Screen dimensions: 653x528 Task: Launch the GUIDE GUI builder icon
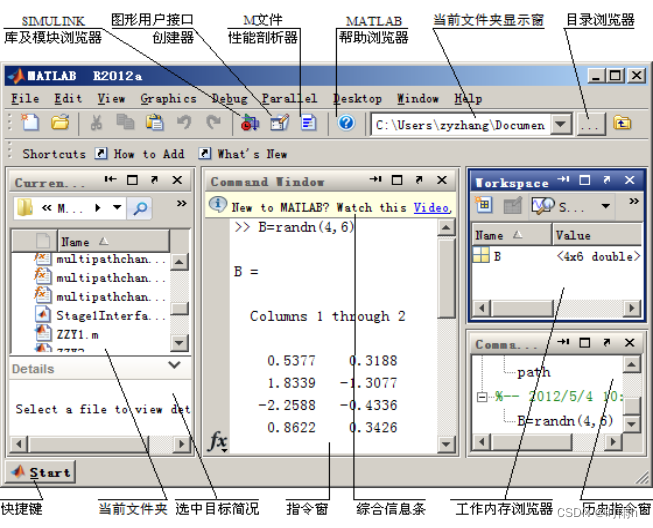279,123
